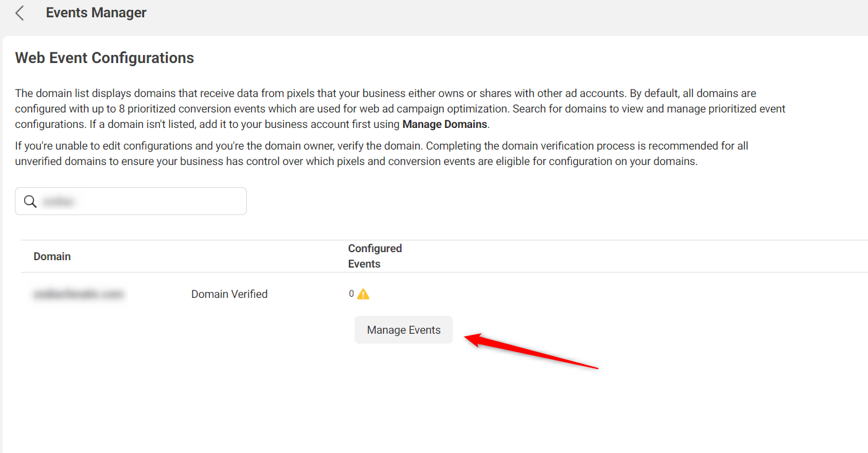868x453 pixels.
Task: Click the Domain column header
Action: pos(52,256)
